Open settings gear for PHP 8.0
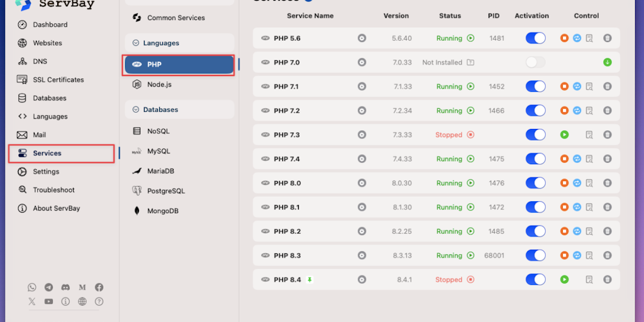 [362, 183]
